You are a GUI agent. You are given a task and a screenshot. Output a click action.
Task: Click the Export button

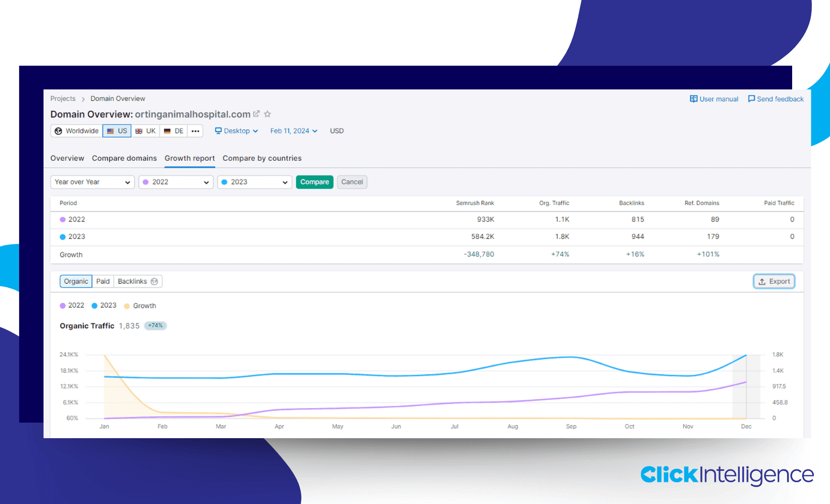click(x=774, y=282)
